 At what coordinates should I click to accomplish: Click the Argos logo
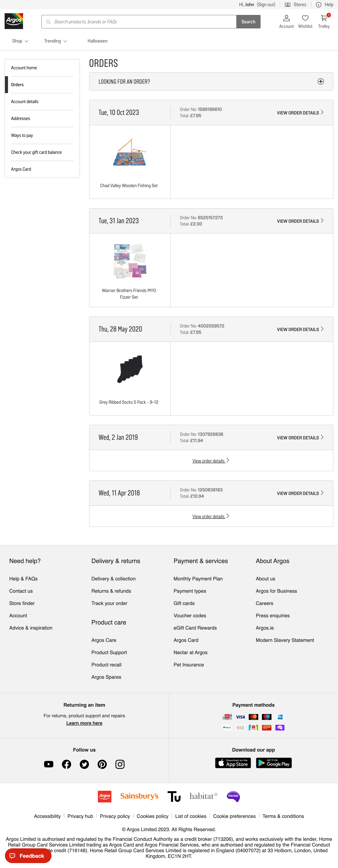click(14, 21)
